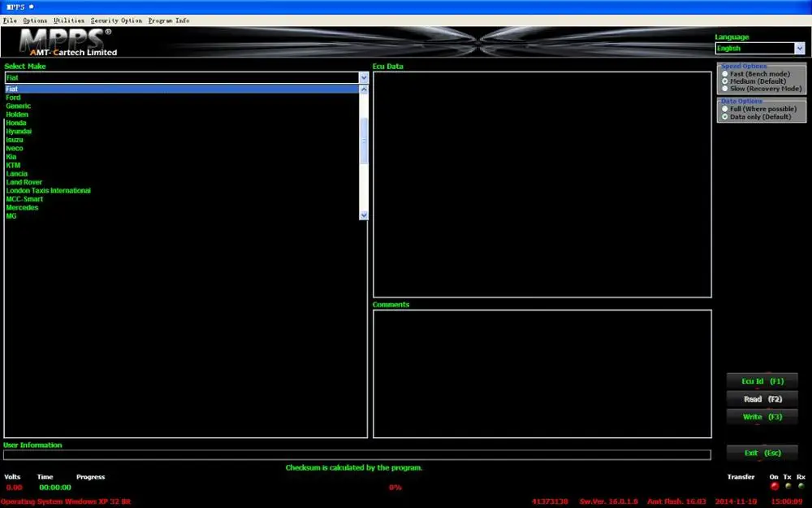Click the yellow Tx status LED
Screen dimensions: 812x508
pyautogui.click(x=787, y=485)
